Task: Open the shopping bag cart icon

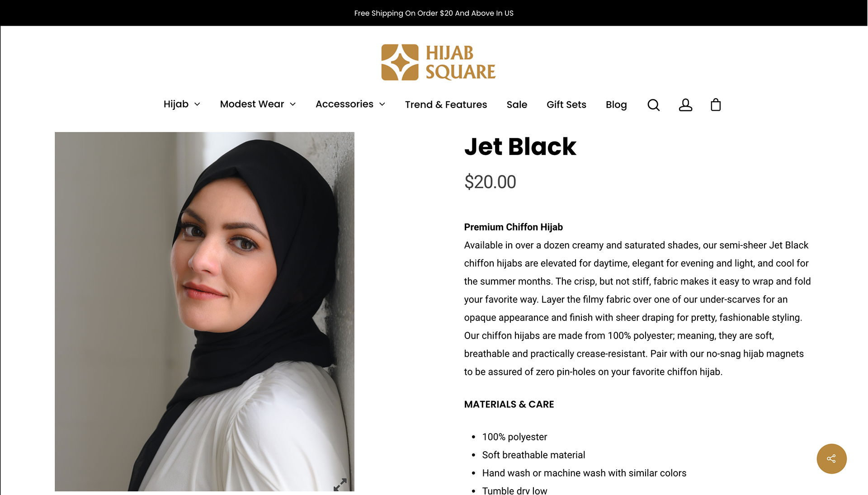Action: pos(716,105)
